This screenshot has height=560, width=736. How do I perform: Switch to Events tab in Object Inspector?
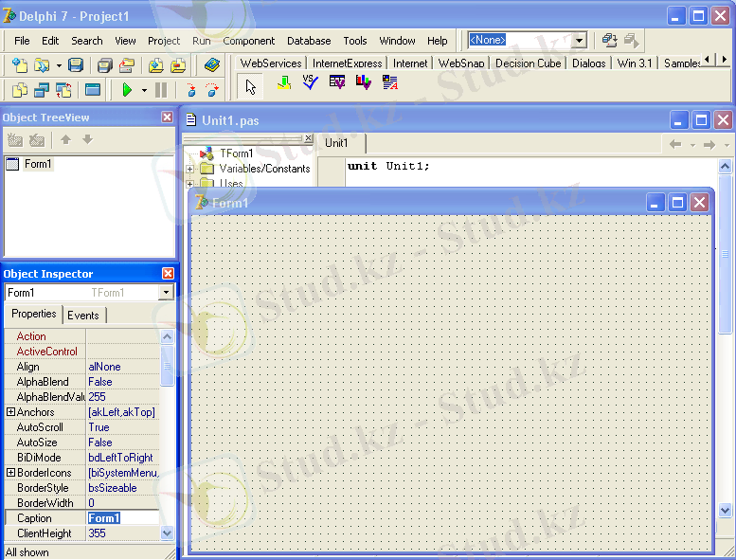pos(83,316)
